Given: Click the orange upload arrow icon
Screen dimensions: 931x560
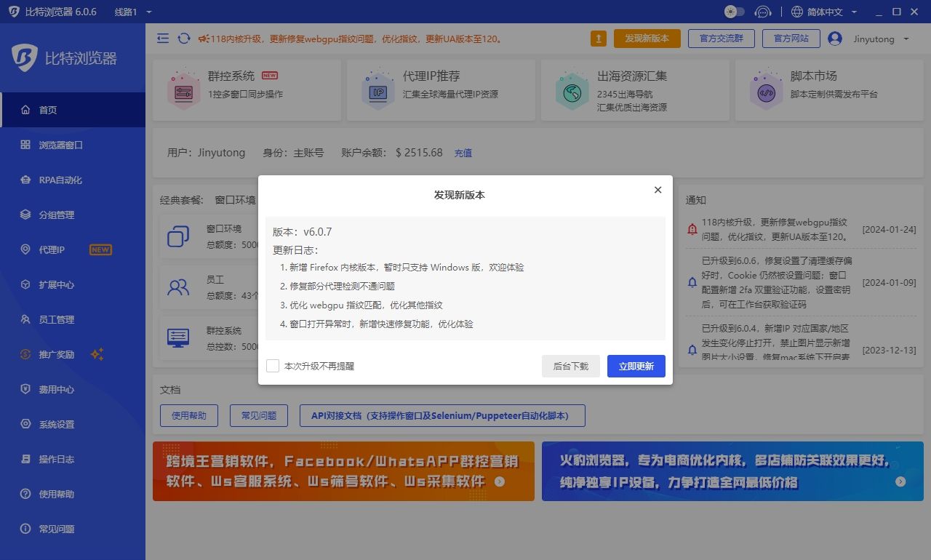Looking at the screenshot, I should click(x=598, y=39).
